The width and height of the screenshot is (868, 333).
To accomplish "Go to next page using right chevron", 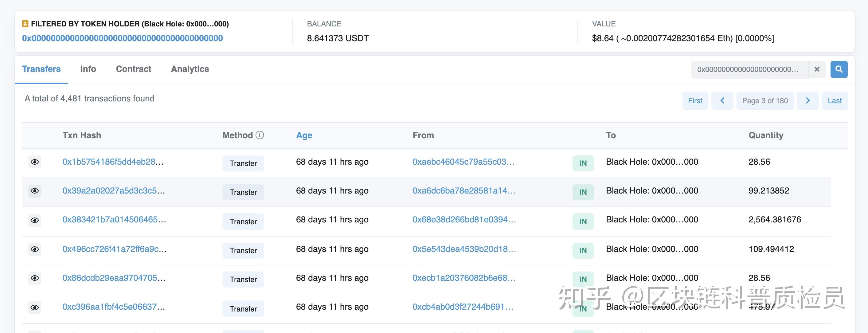I will pos(807,100).
